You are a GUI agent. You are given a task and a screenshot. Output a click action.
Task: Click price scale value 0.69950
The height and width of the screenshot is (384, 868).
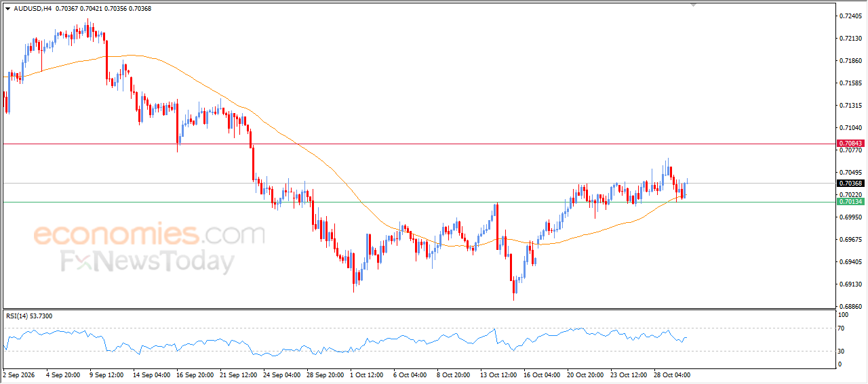[x=850, y=217]
